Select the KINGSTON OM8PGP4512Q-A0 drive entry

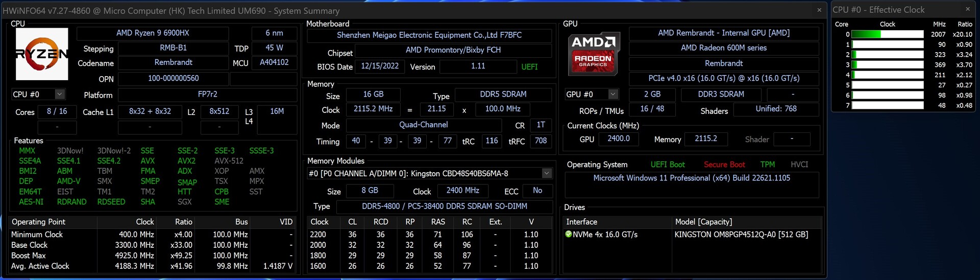click(x=741, y=235)
